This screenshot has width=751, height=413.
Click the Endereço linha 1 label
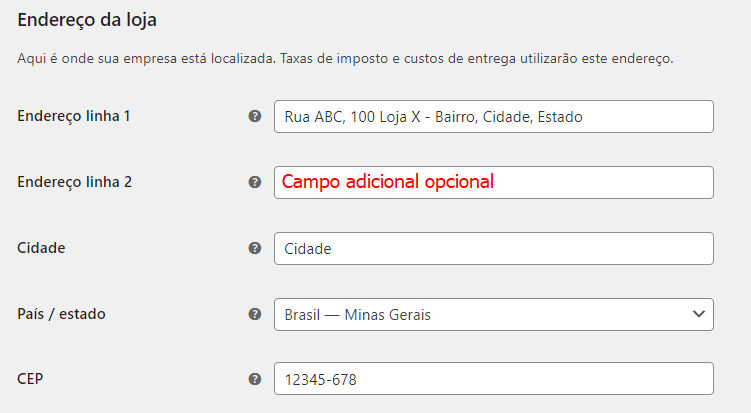(74, 116)
